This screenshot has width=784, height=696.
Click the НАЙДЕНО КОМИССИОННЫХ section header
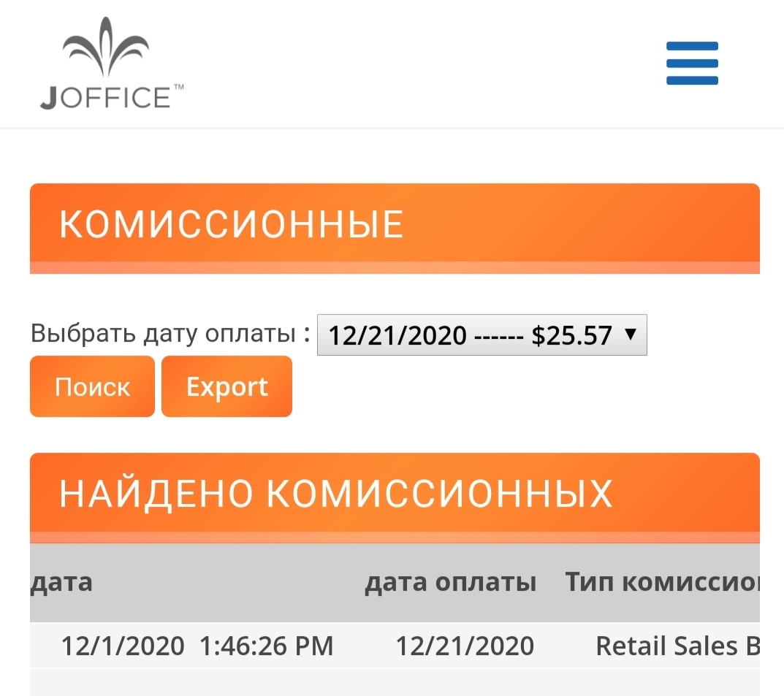(395, 497)
